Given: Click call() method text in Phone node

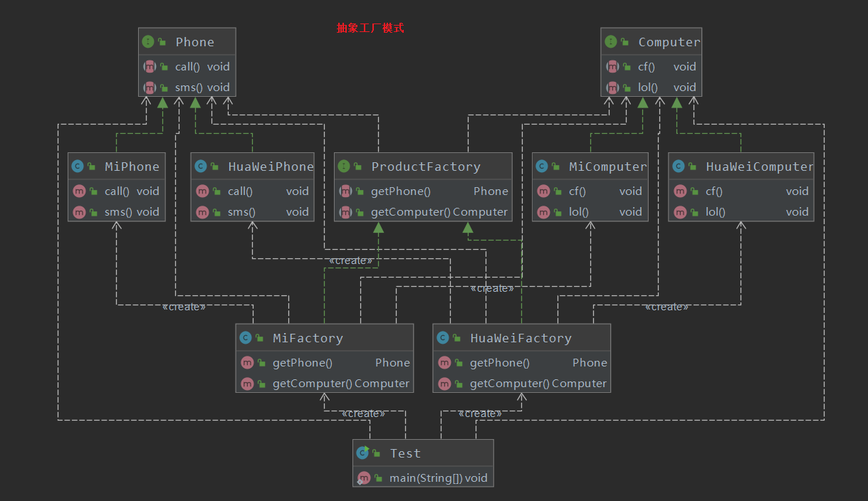Looking at the screenshot, I should pos(188,66).
